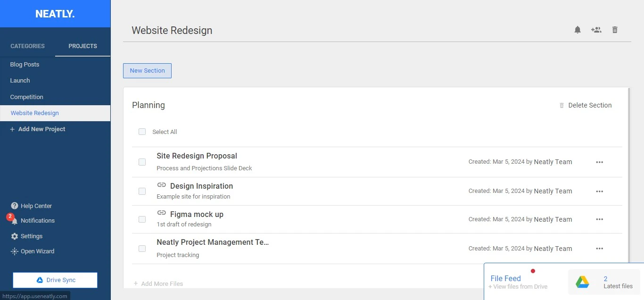
Task: Open the Help Center link
Action: pyautogui.click(x=31, y=206)
